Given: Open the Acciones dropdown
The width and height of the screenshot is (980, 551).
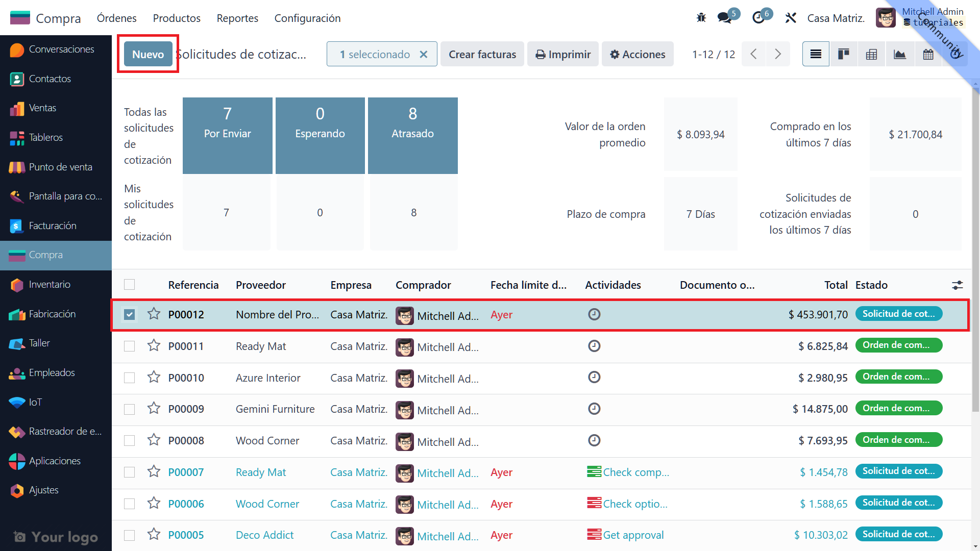Looking at the screenshot, I should pyautogui.click(x=638, y=54).
